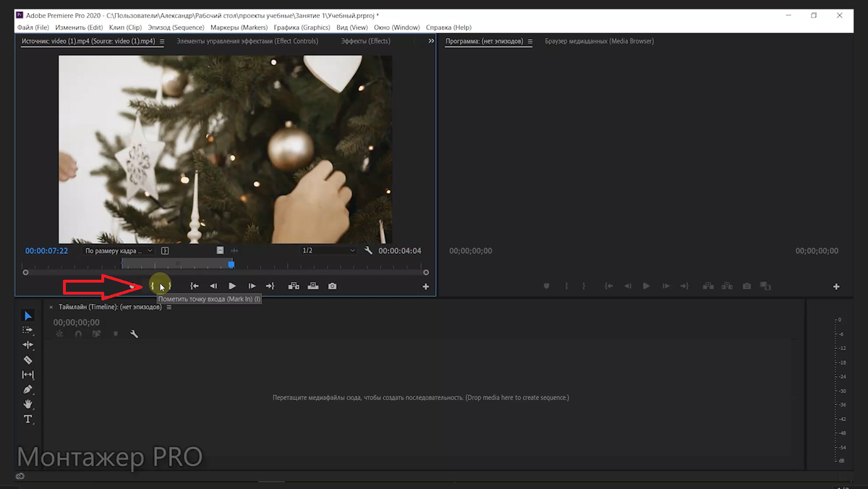Play the clip in Source monitor
Screen dimensions: 868x489
pyautogui.click(x=232, y=286)
